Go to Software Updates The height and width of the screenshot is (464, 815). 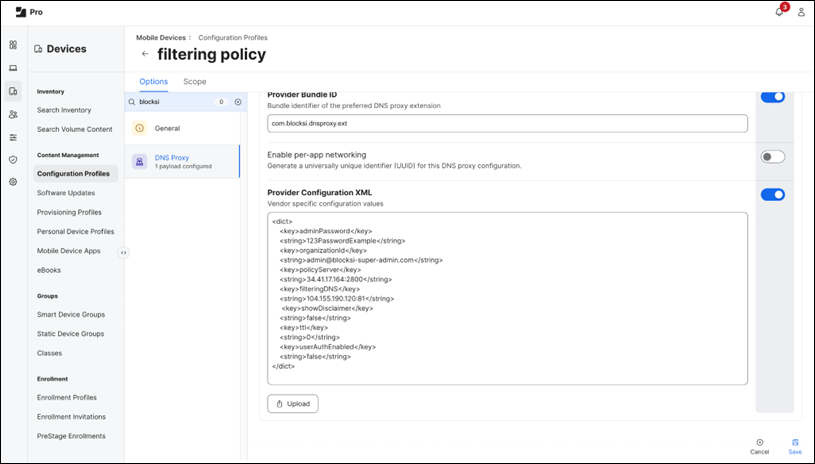(66, 193)
